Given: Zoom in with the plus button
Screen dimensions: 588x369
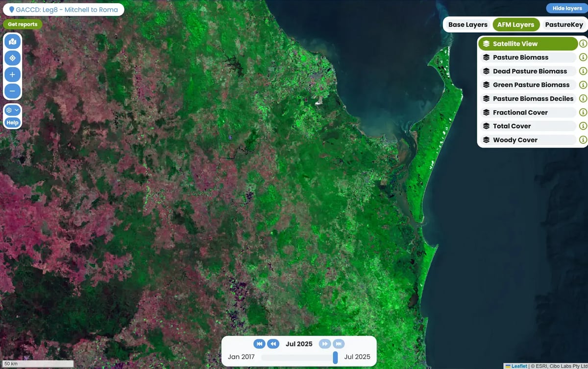Looking at the screenshot, I should point(12,75).
